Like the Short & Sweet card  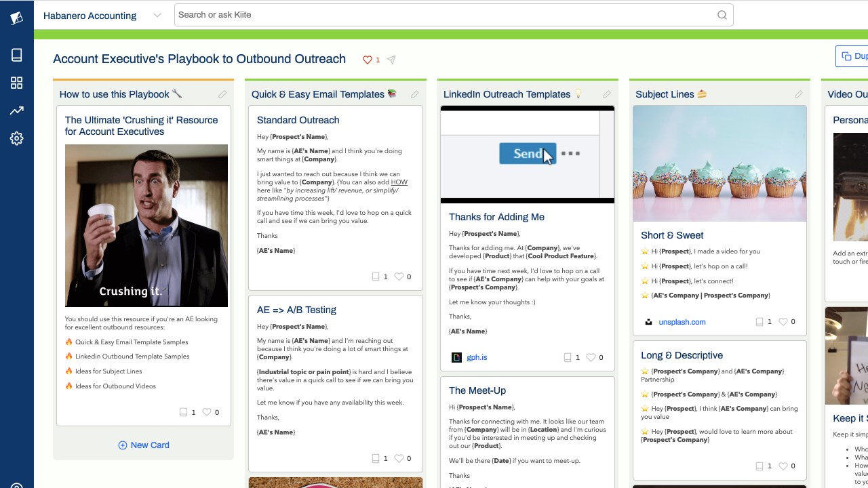click(x=783, y=322)
